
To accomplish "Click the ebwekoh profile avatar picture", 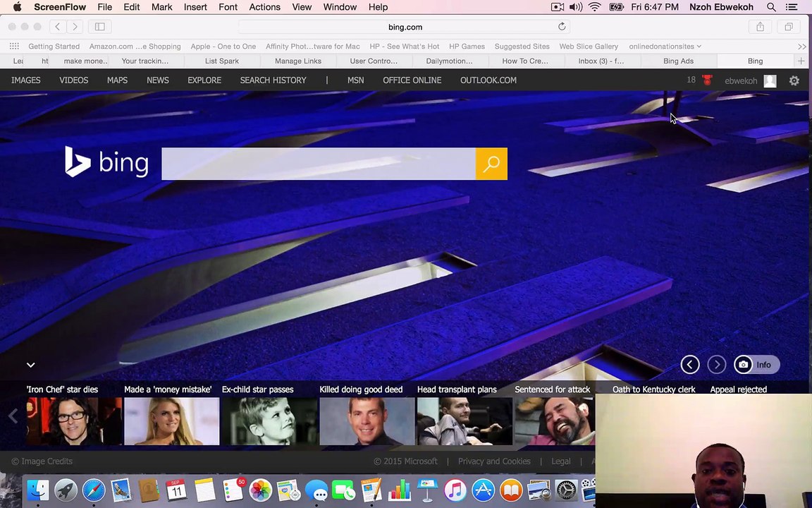I will click(770, 81).
